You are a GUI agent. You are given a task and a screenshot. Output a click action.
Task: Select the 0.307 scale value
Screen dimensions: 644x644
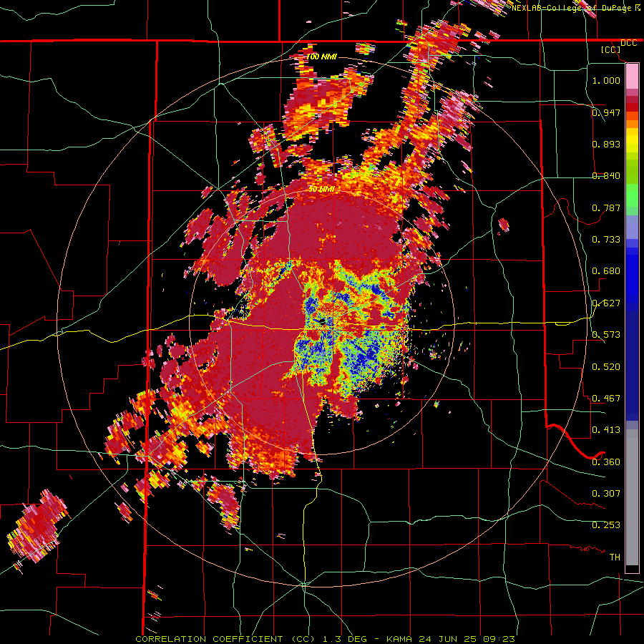(x=606, y=494)
